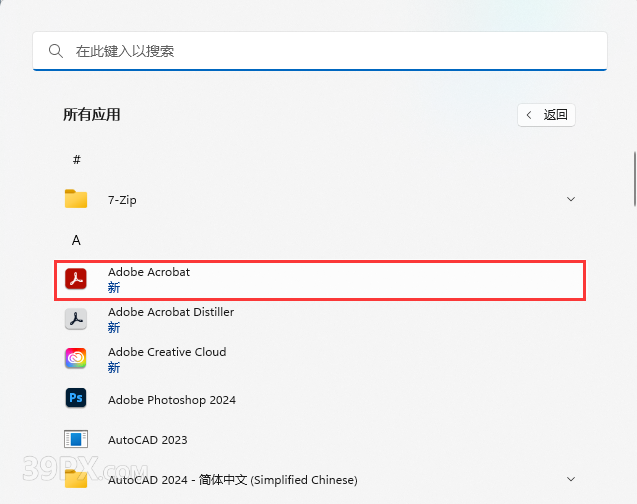Open the Adobe Creative Cloud rainbow icon
637x504 pixels.
coord(76,358)
